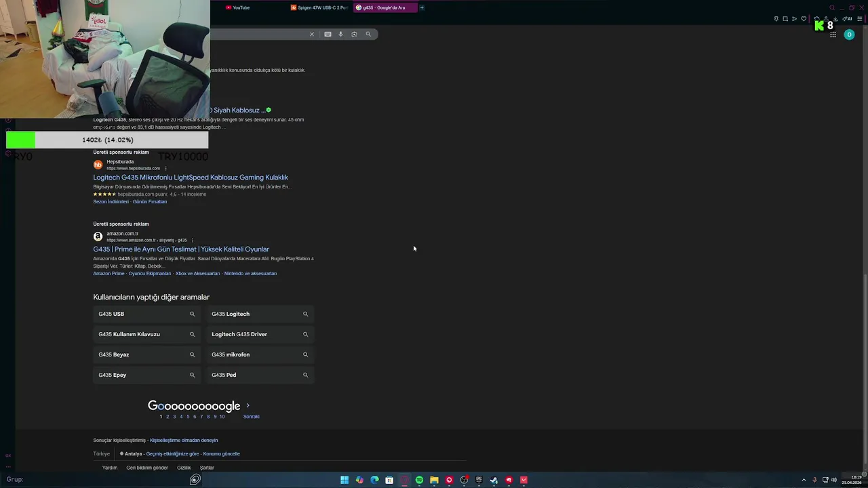The image size is (868, 488).
Task: Click Geçmiş etkinliğinize göre link
Action: pyautogui.click(x=172, y=454)
